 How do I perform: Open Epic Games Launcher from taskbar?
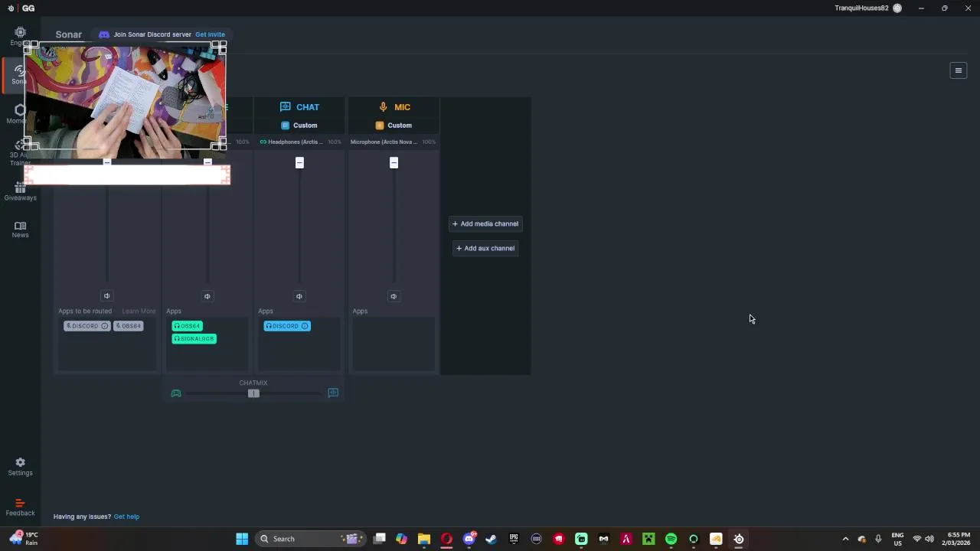click(x=514, y=539)
